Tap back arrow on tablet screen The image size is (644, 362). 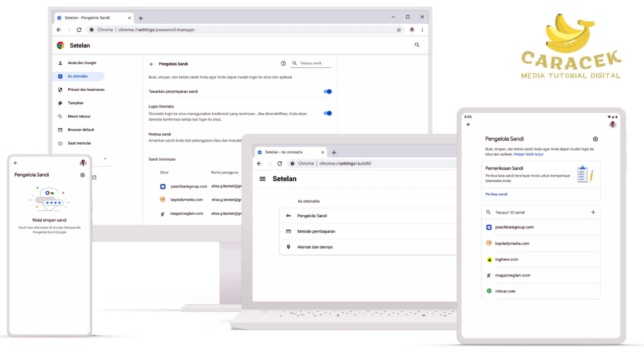(x=468, y=124)
